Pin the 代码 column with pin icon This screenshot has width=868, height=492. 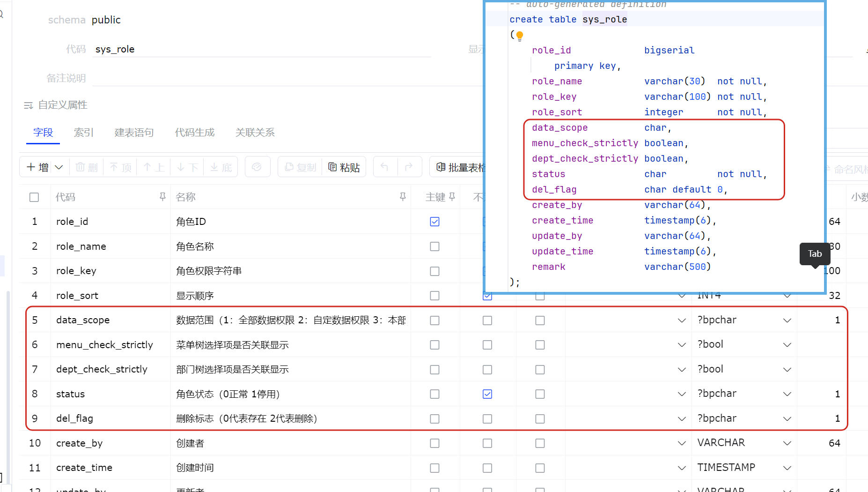pyautogui.click(x=162, y=197)
